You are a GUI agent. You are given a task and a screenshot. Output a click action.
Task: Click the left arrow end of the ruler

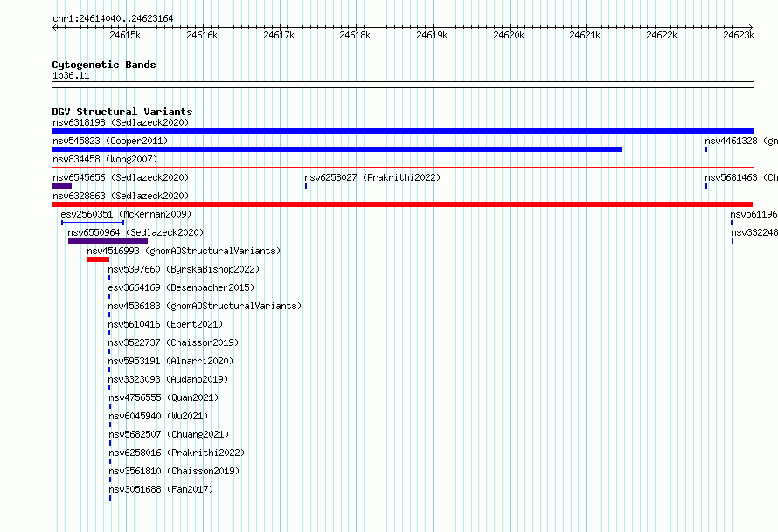[x=54, y=28]
